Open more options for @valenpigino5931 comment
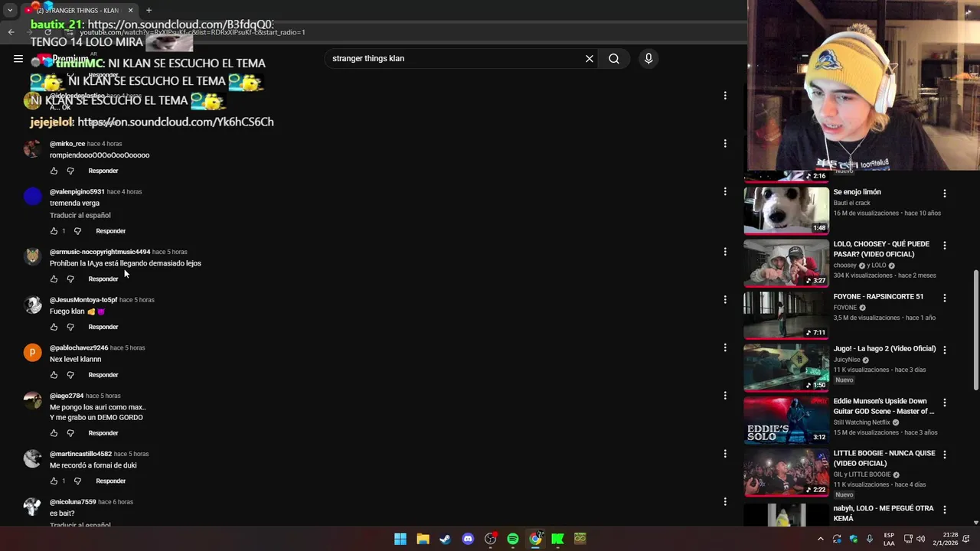The image size is (980, 551). pos(725,191)
